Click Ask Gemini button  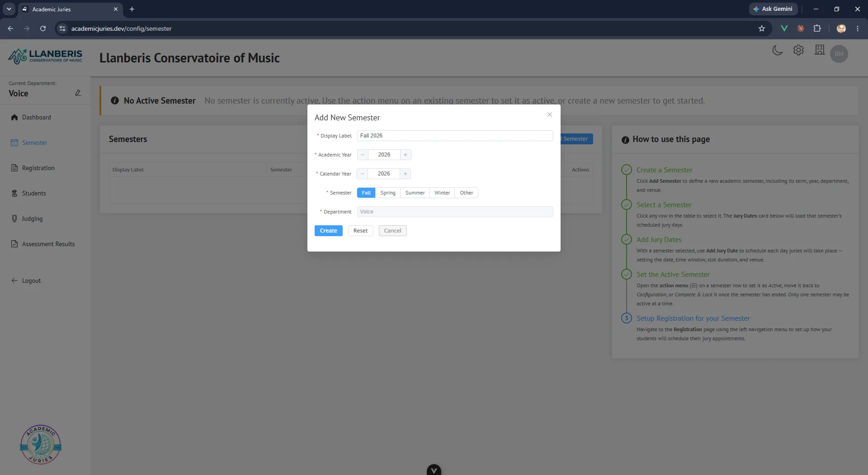click(x=773, y=9)
